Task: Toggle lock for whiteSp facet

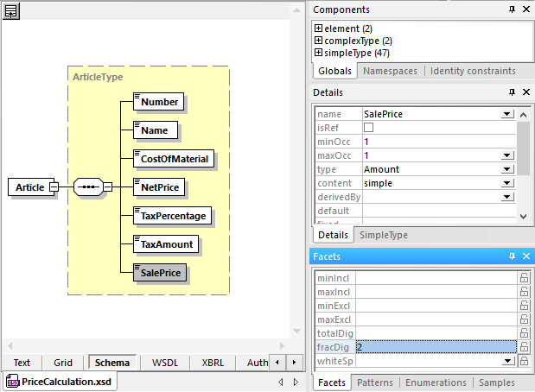Action: [x=524, y=360]
